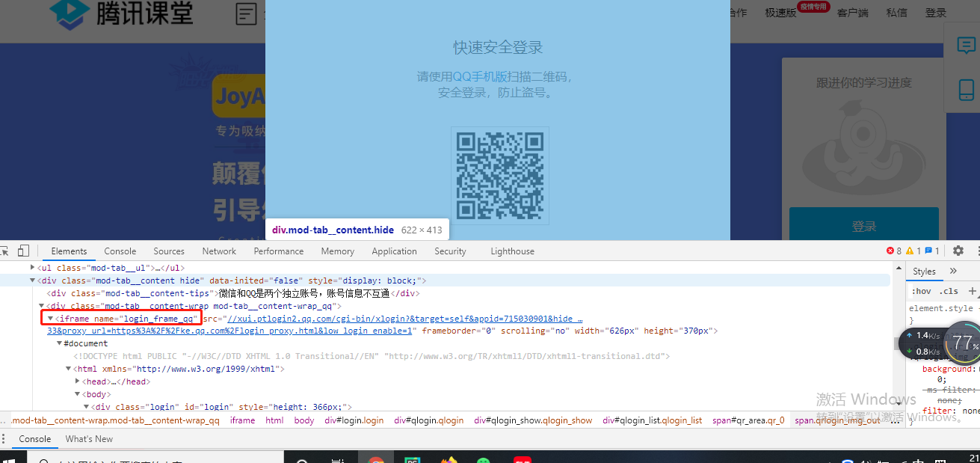Click the green taskbar app icon
The width and height of the screenshot is (980, 463).
pos(484,460)
